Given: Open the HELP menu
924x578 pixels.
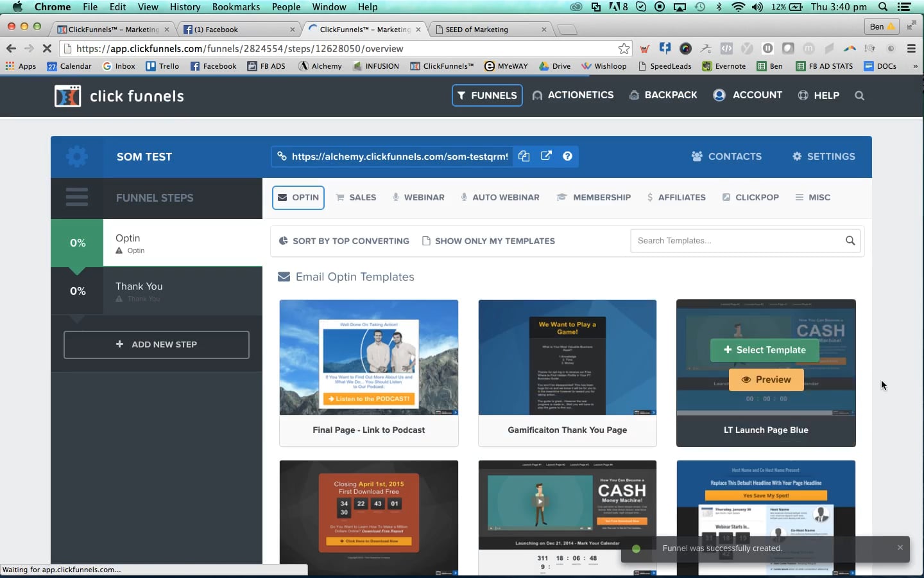Looking at the screenshot, I should [819, 96].
